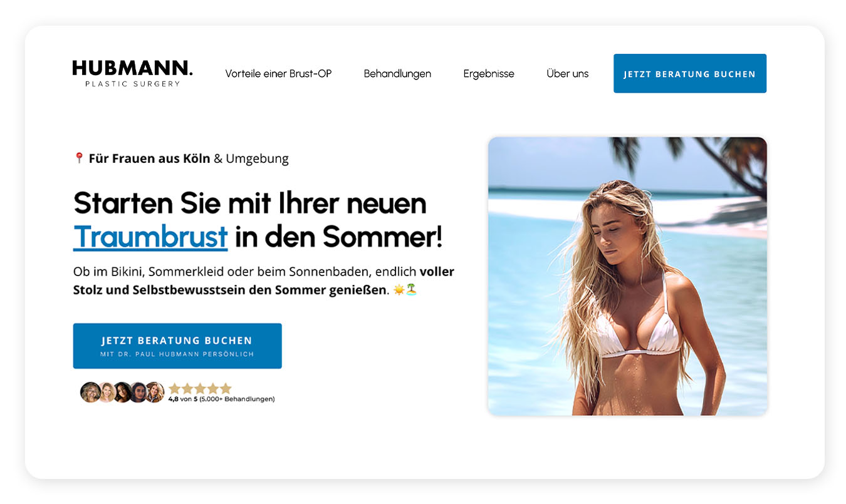Follow the underlined Traumbrust link
846x504 pixels.
pyautogui.click(x=150, y=237)
